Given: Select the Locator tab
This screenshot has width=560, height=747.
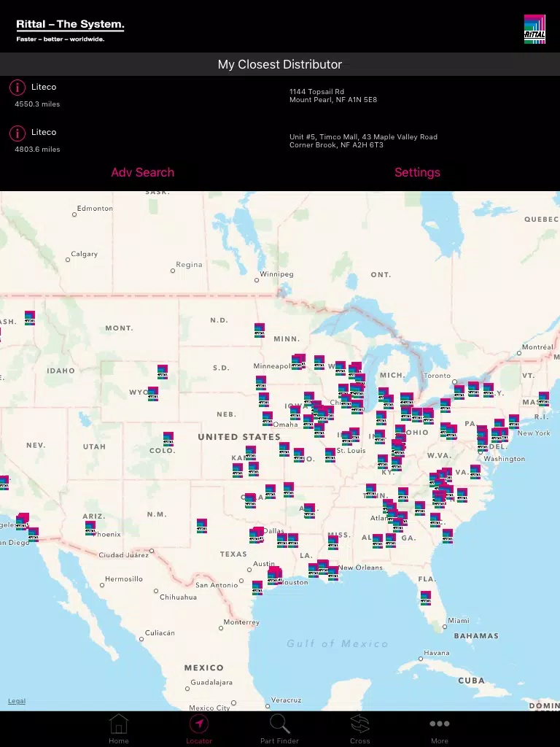Looking at the screenshot, I should (199, 729).
